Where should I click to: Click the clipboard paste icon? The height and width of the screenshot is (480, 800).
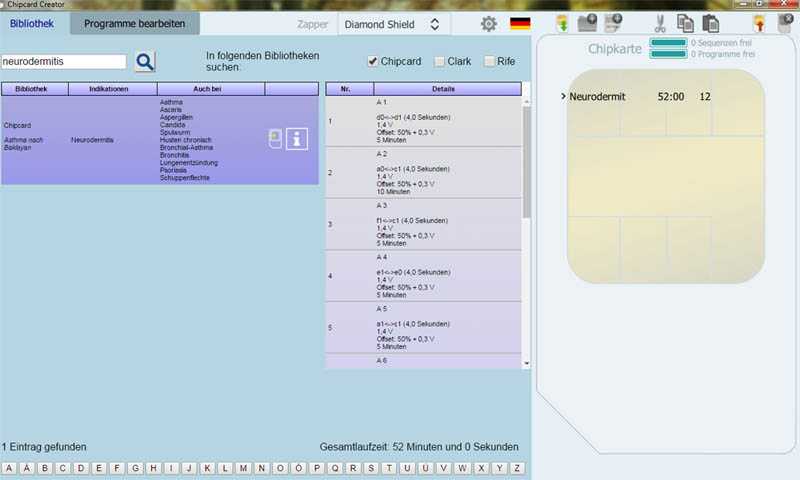tap(711, 23)
